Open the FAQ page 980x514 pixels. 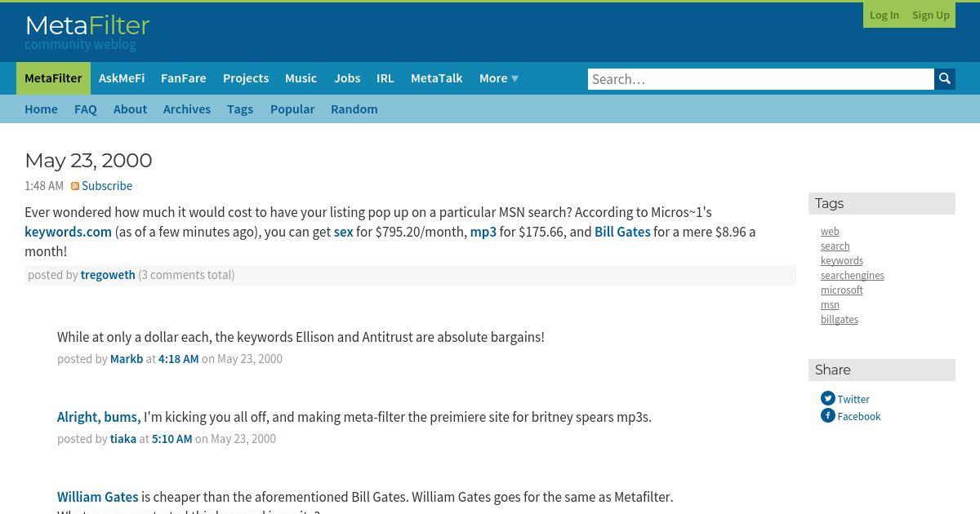[x=86, y=109]
